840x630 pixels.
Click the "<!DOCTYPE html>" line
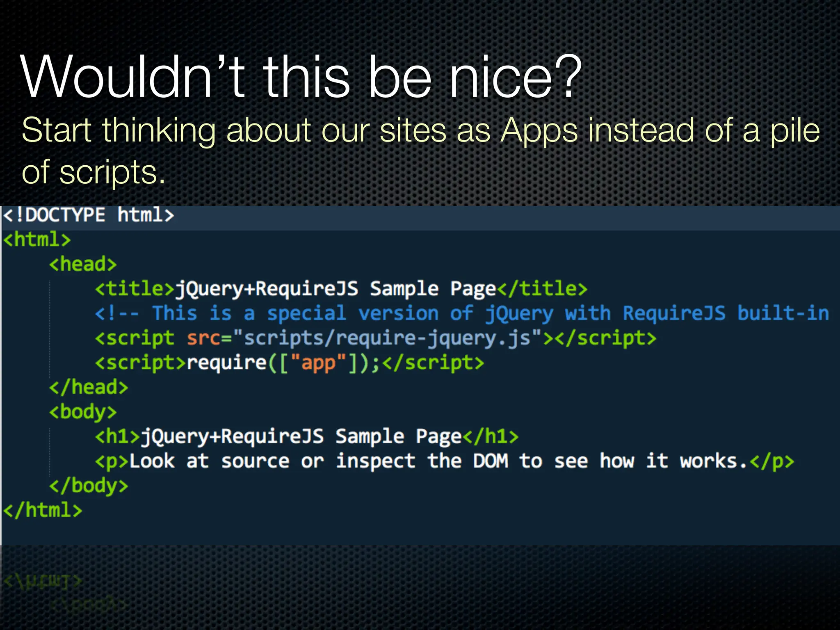click(89, 215)
